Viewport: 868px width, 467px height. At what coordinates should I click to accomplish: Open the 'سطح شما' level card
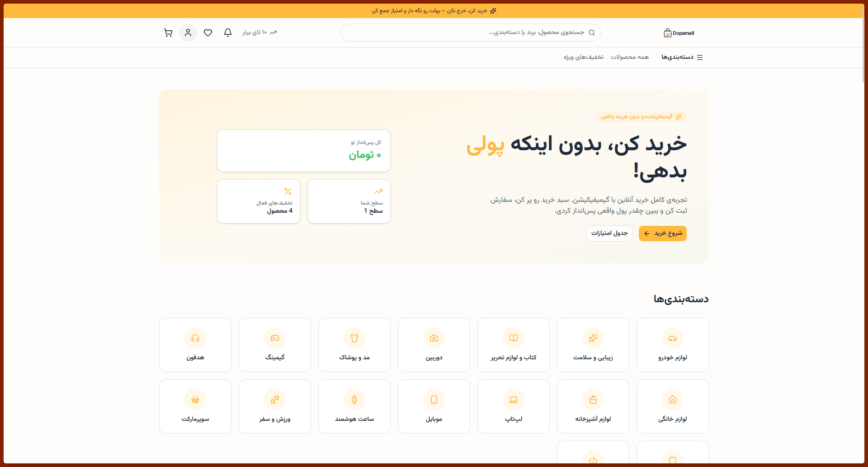349,201
